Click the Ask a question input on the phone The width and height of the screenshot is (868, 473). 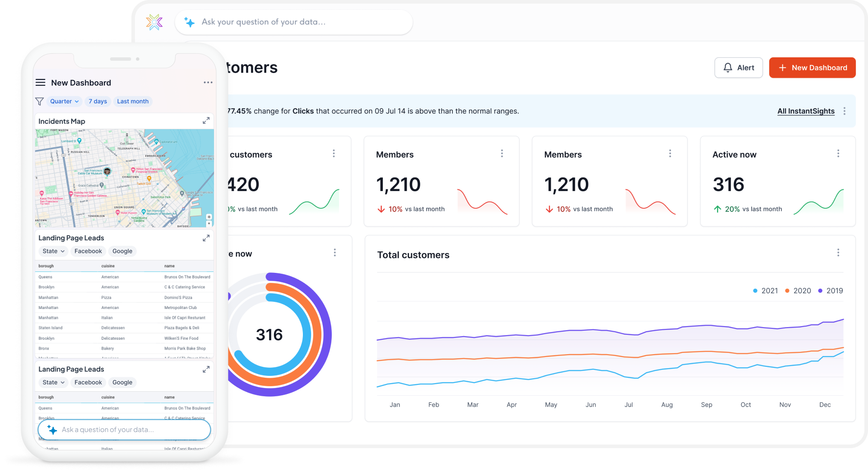click(124, 430)
